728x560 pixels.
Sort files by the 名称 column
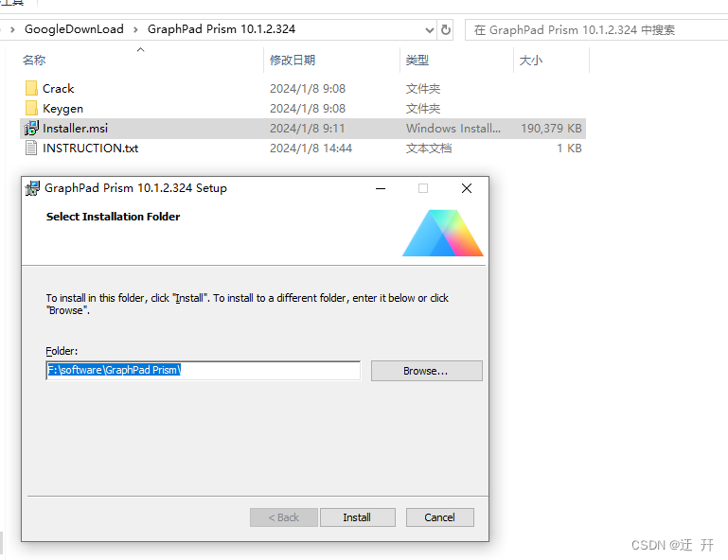[34, 60]
